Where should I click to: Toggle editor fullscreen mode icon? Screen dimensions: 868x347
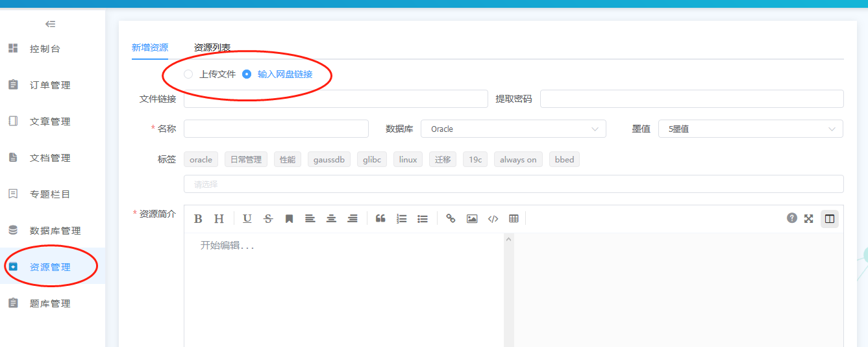(808, 219)
